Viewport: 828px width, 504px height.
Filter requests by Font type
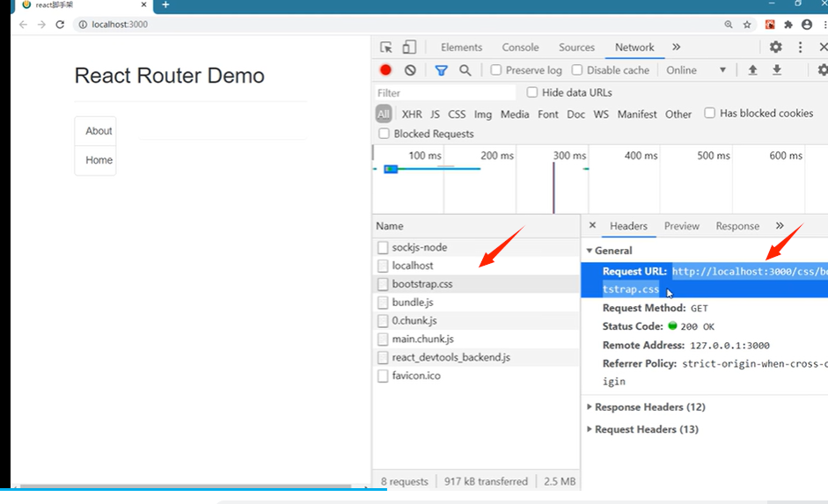coord(547,114)
